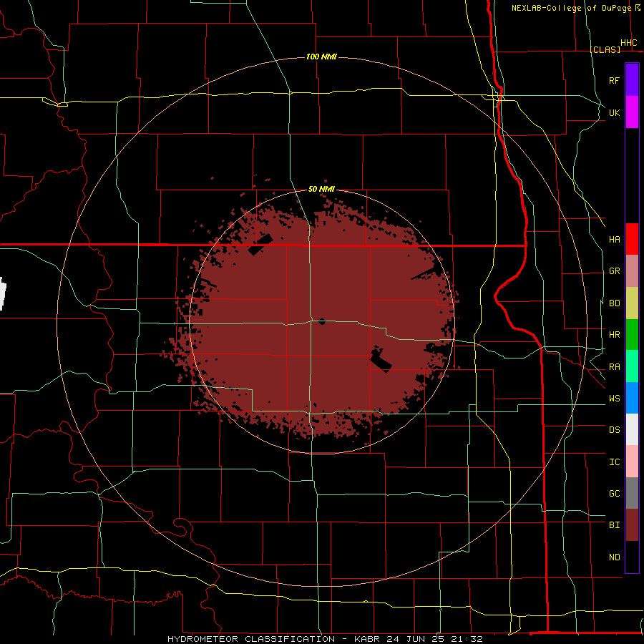Click the ND black legend swatch
644x644 pixels.
coord(632,557)
